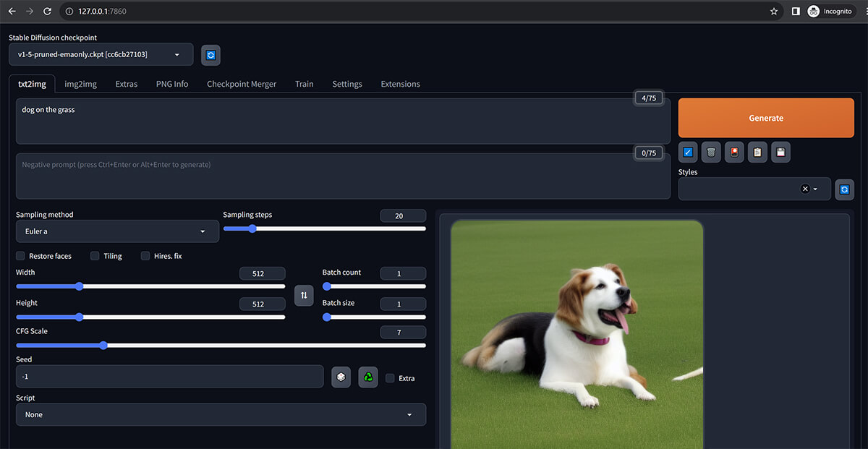Open the Stable Diffusion checkpoint dropdown

[x=101, y=54]
